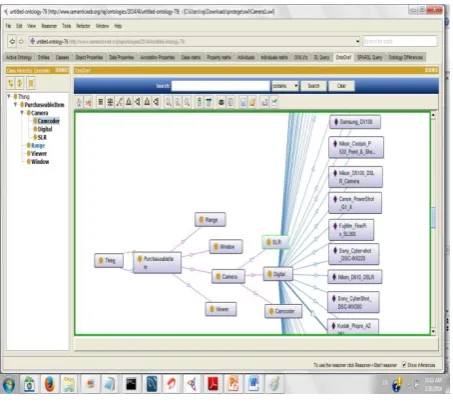Image resolution: width=453 pixels, height=418 pixels.
Task: Go back with the left navigation arrow
Action: click(x=12, y=41)
